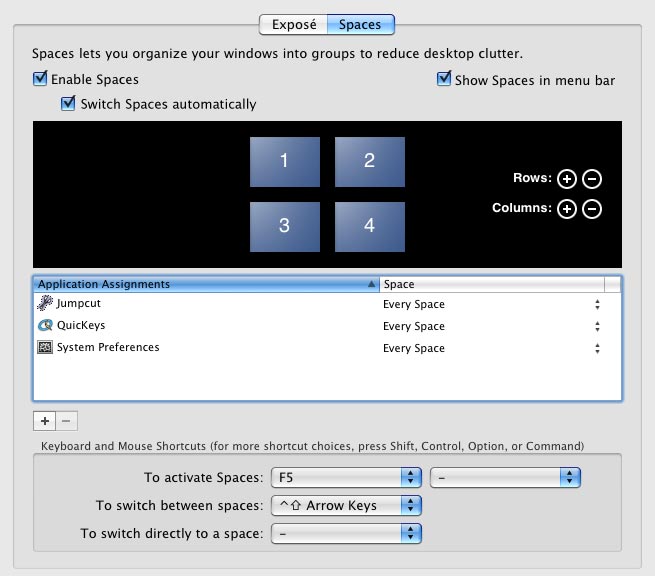The image size is (655, 576).
Task: Toggle Show Spaces in menu bar
Action: click(444, 78)
